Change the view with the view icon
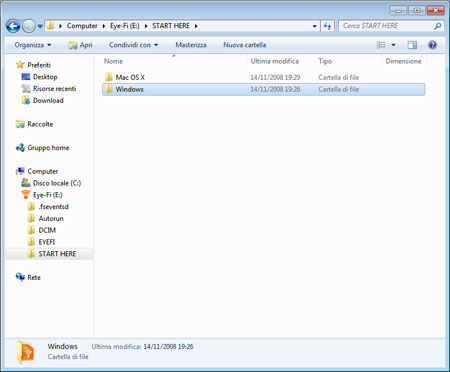 pos(381,45)
